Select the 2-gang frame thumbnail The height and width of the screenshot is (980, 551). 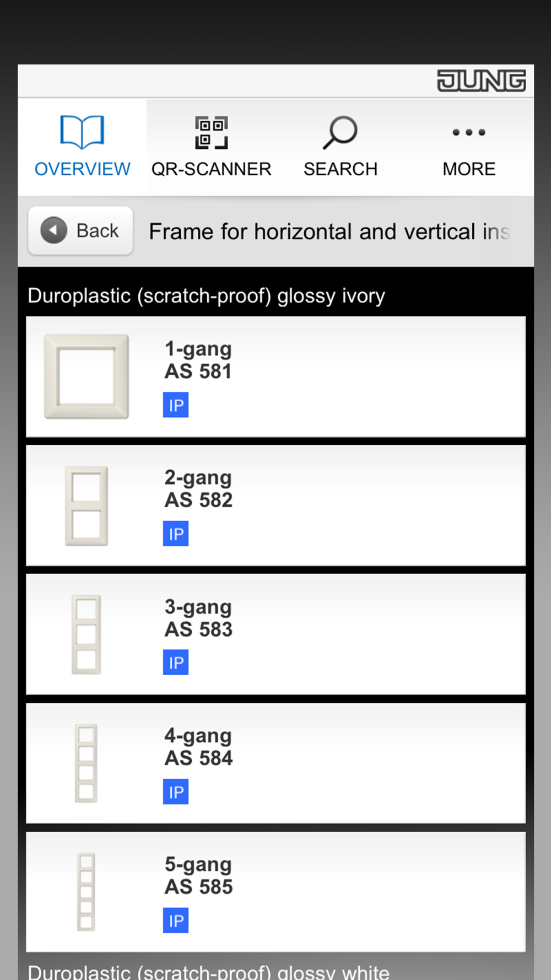click(x=87, y=506)
